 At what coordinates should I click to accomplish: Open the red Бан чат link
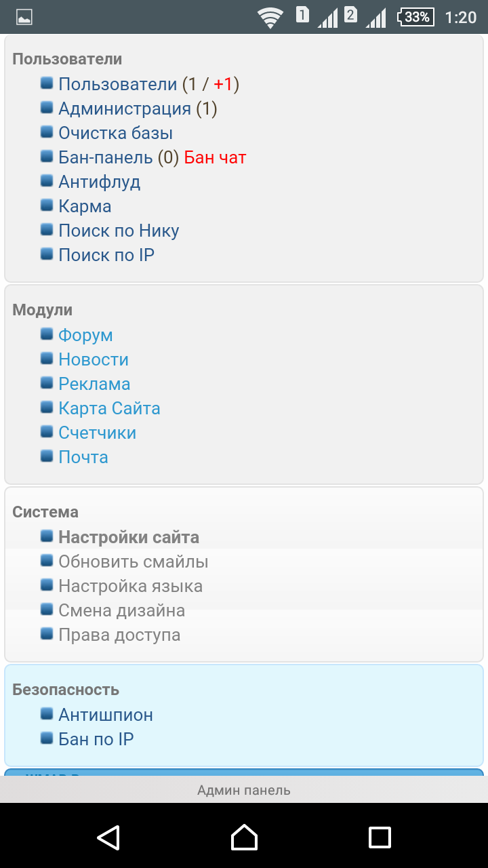tap(215, 157)
